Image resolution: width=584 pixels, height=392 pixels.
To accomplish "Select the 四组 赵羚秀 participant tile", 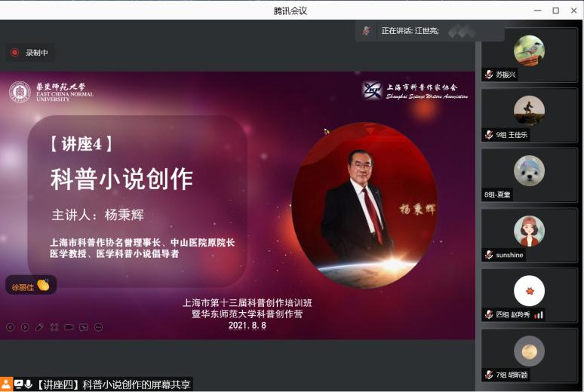I will [529, 296].
